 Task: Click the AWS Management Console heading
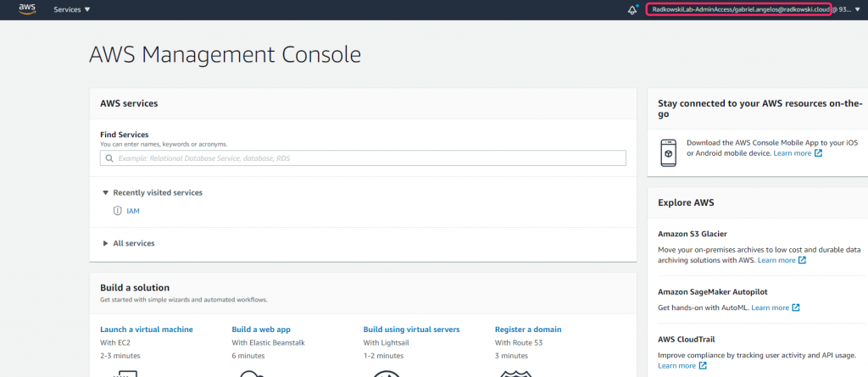[225, 55]
